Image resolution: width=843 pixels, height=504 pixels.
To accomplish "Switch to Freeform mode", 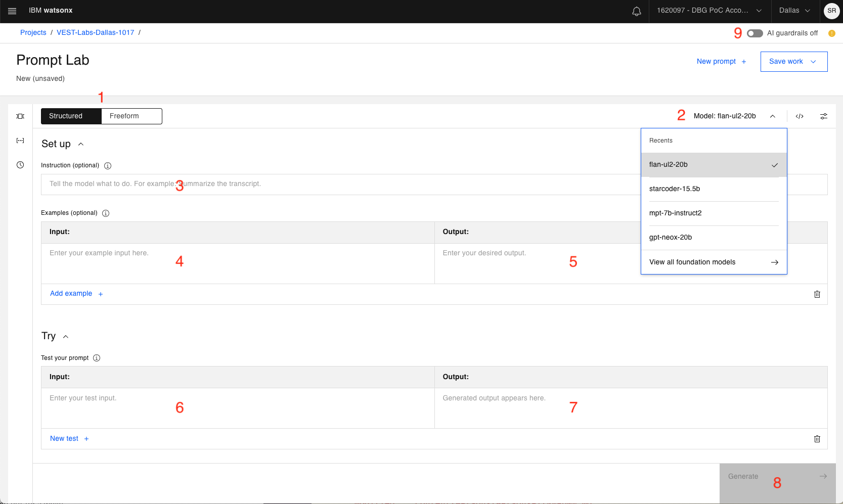I will click(x=131, y=116).
